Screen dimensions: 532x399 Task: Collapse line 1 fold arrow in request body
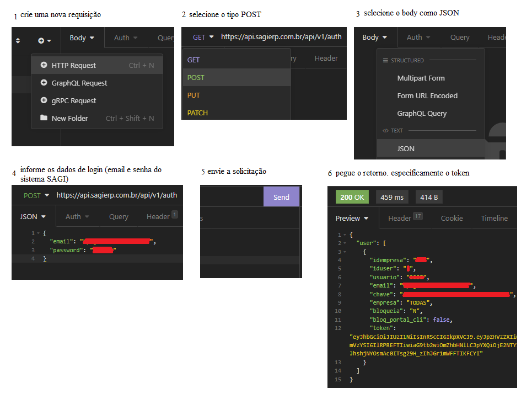39,233
